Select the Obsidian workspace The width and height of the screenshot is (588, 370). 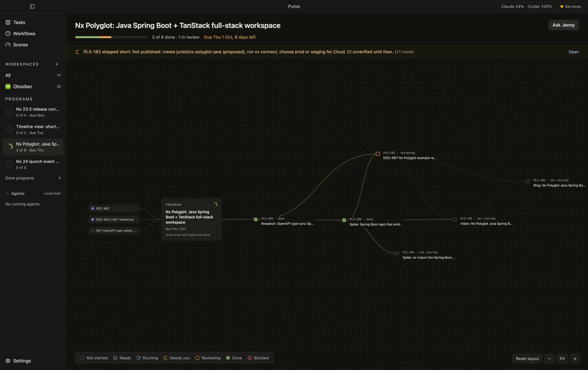coord(33,87)
